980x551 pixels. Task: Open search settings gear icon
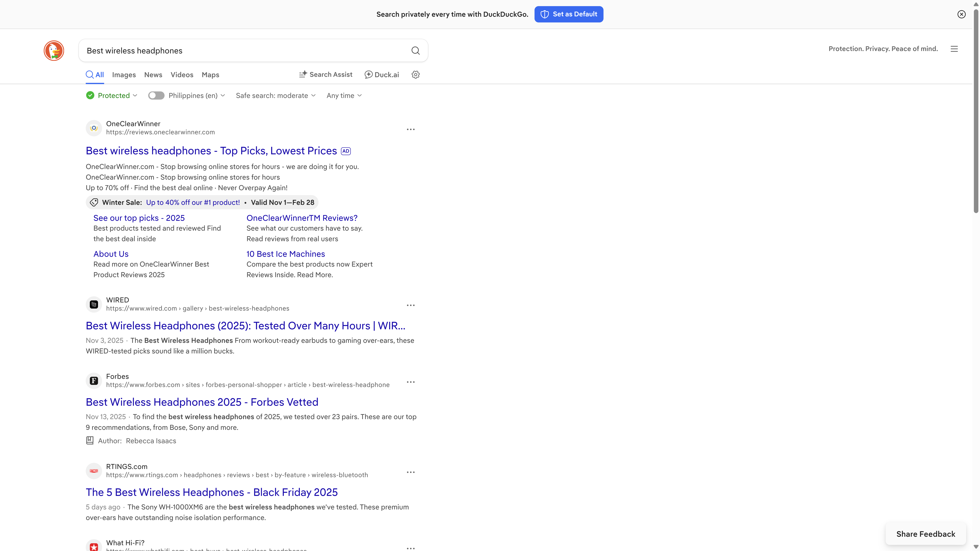pyautogui.click(x=415, y=74)
